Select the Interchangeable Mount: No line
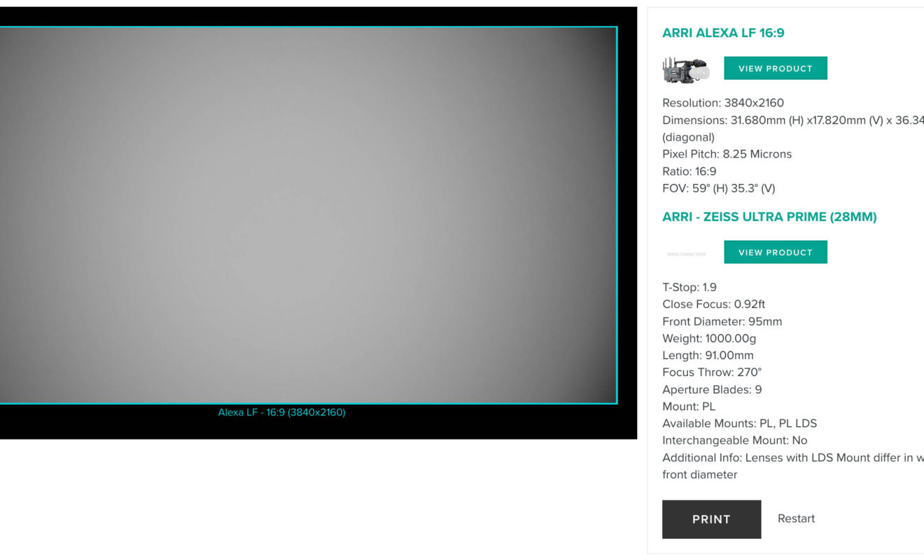Screen dimensions: 924x560 [x=734, y=440]
